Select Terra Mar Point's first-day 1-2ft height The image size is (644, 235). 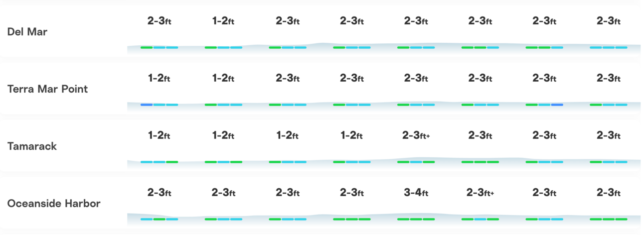[159, 78]
